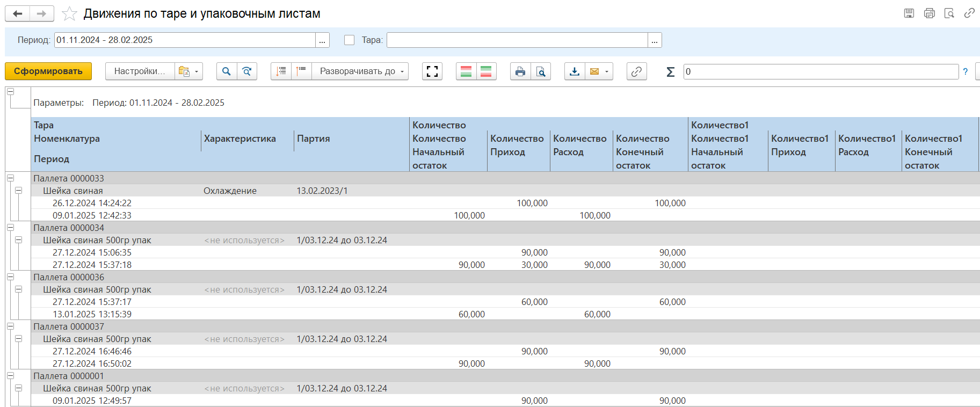
Task: Click the Тара filter input field
Action: point(517,40)
